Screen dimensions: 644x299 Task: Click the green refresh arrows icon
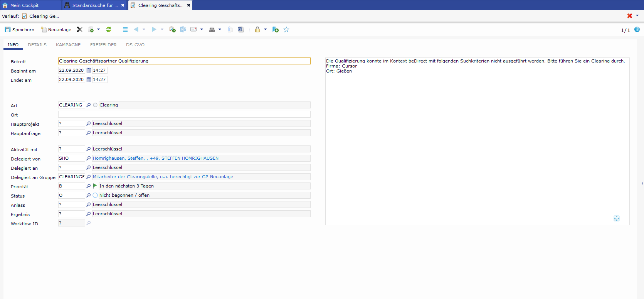[109, 30]
